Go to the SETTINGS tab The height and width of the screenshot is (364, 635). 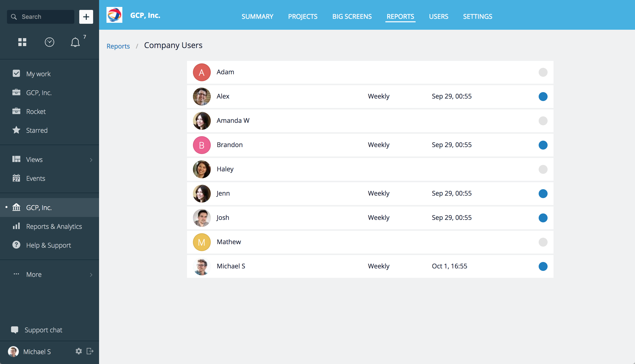tap(477, 17)
